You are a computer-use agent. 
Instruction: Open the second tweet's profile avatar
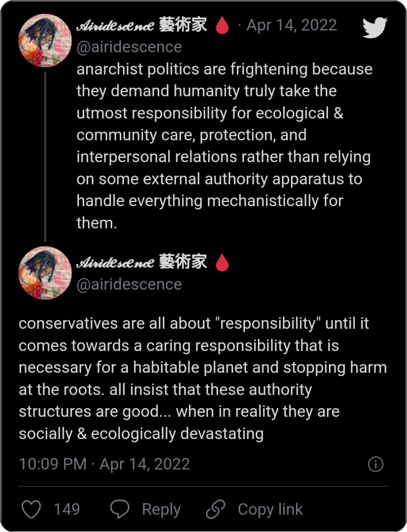tap(45, 273)
